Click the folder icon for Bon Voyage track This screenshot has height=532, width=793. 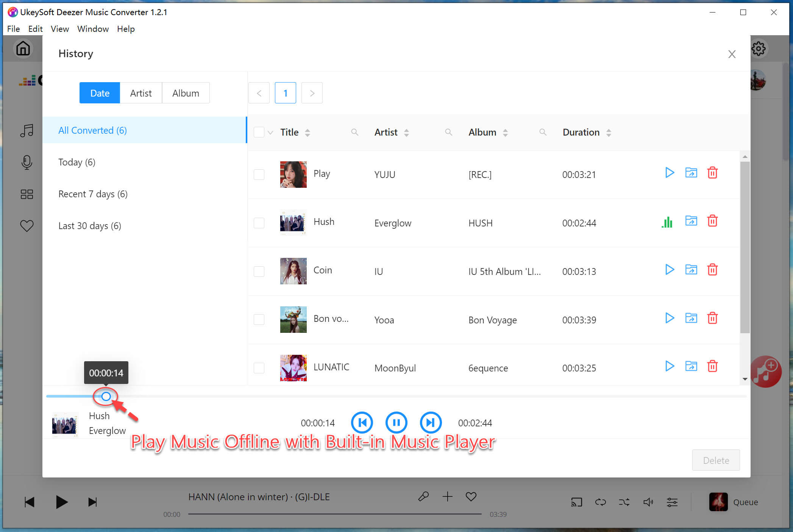[691, 318]
